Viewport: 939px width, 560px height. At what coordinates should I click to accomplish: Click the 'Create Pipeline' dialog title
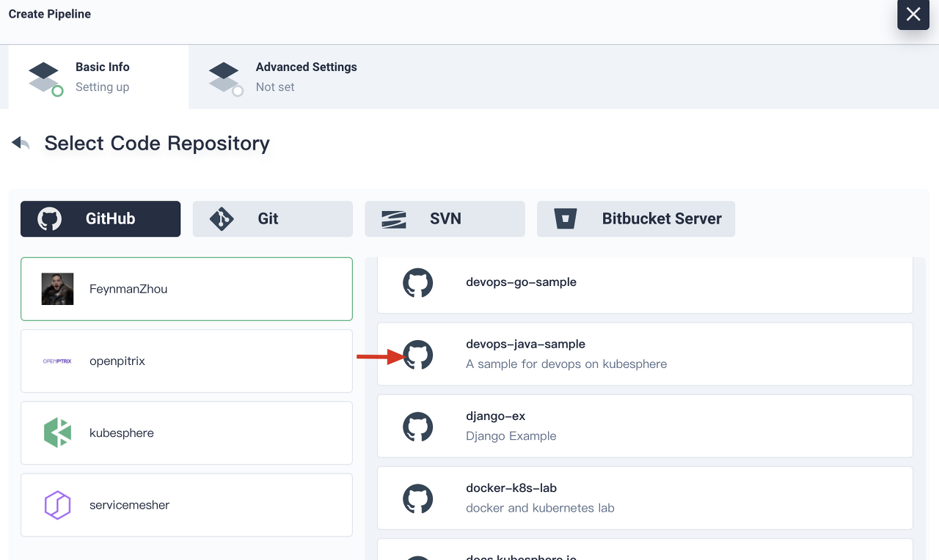[50, 14]
